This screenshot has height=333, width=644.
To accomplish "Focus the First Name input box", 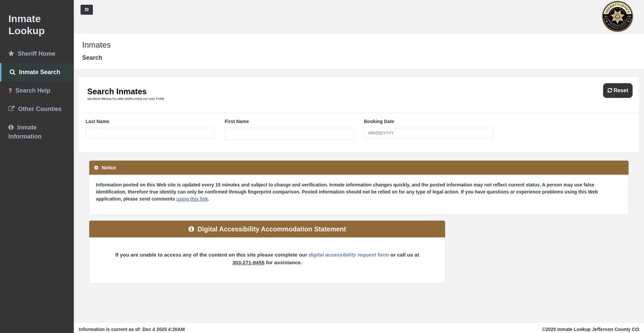I will pyautogui.click(x=289, y=134).
